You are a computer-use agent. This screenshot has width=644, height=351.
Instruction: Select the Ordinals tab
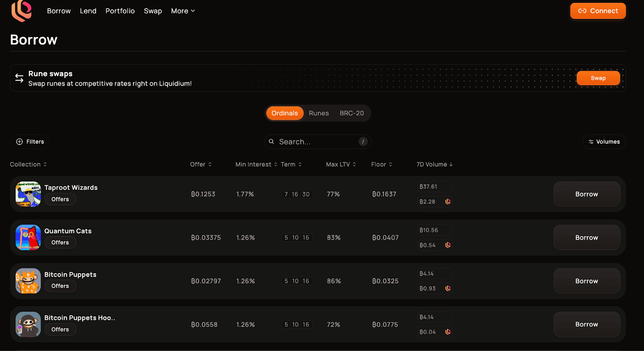(x=285, y=113)
